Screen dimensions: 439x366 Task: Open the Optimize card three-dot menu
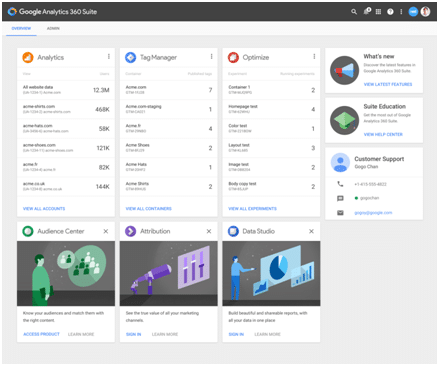coord(314,57)
